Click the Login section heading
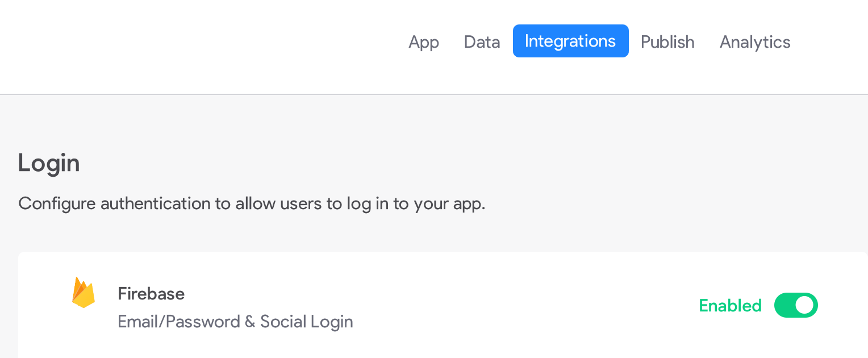Screen dimensions: 868x358 coord(49,163)
